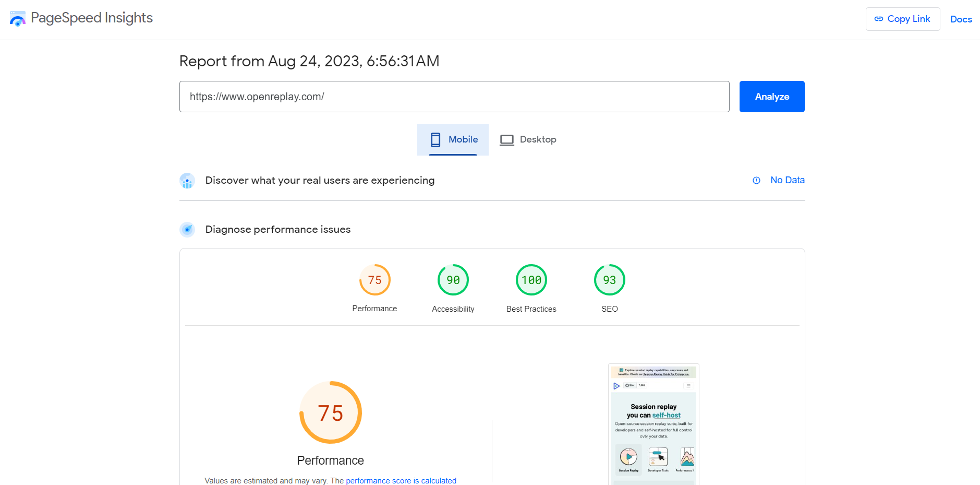Click 'Discover what your real users are experiencing'

[x=320, y=180]
